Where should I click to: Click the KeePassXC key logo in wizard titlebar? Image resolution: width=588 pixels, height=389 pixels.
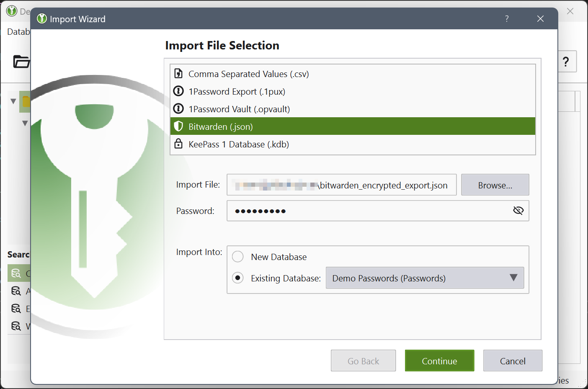pyautogui.click(x=41, y=18)
